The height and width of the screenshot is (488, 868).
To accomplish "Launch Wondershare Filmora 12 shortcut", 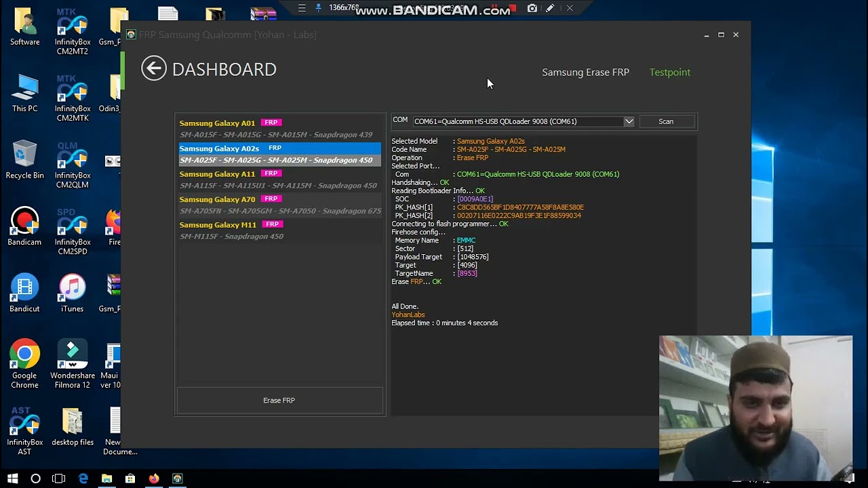I will [x=72, y=364].
